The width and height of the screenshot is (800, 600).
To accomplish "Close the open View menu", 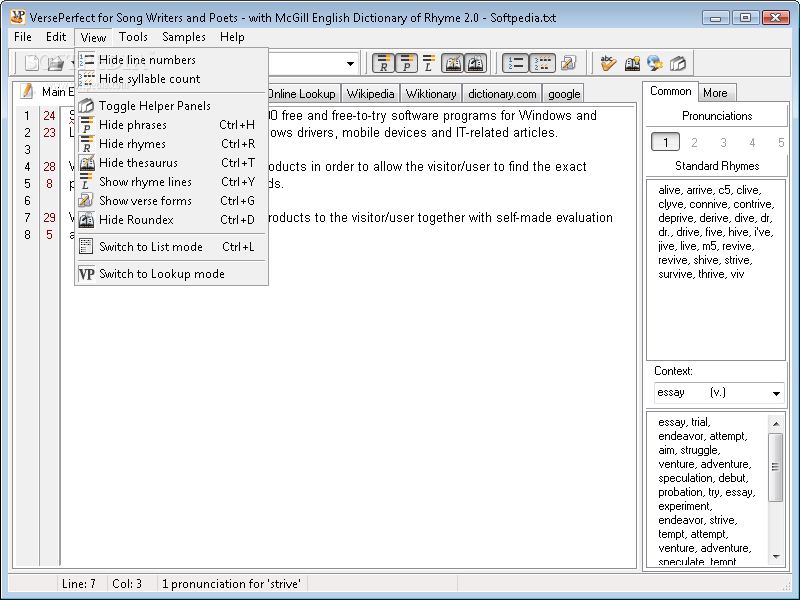I will pyautogui.click(x=93, y=37).
